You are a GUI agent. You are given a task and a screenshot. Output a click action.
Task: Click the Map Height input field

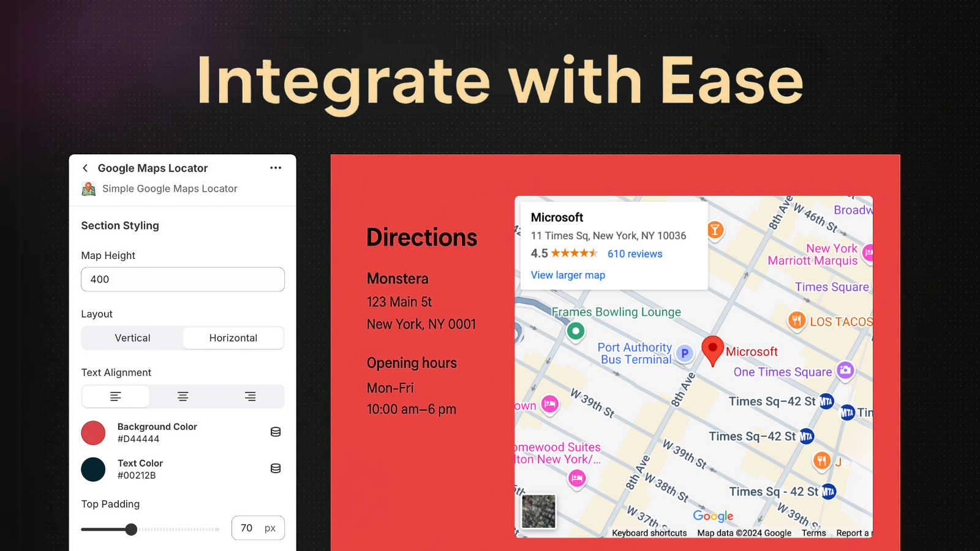[x=183, y=279]
